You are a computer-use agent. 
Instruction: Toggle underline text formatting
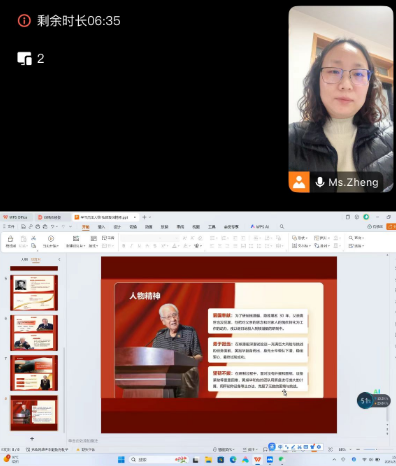pos(139,246)
